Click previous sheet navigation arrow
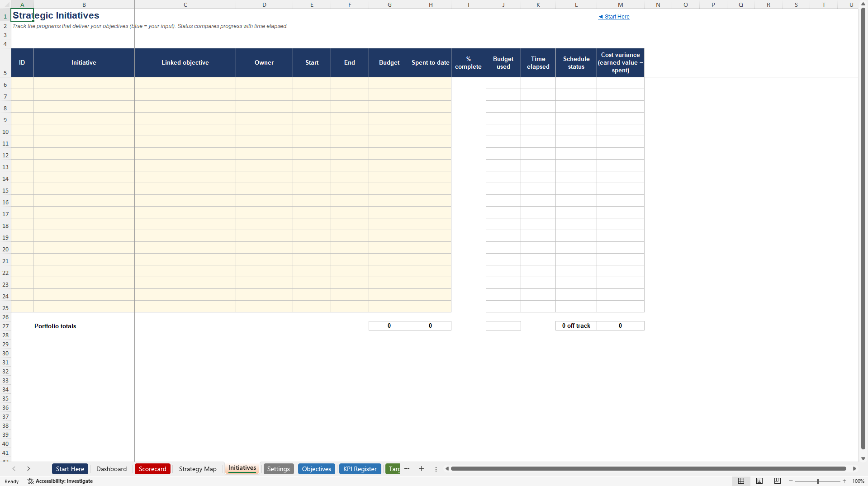Screen dimensions: 868x486 (14, 469)
